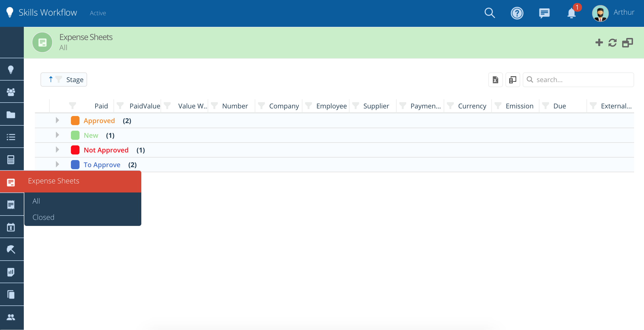Click the global search magnifier icon

tap(490, 13)
